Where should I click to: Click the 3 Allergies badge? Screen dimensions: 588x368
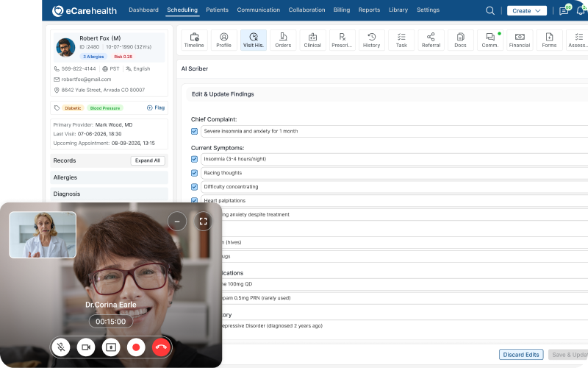coord(93,57)
